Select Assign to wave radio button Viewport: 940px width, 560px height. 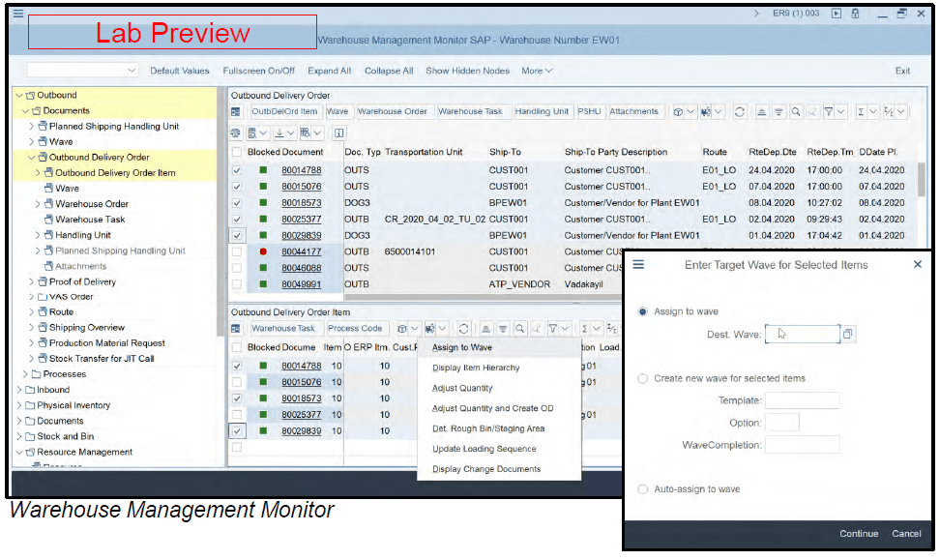(x=643, y=311)
